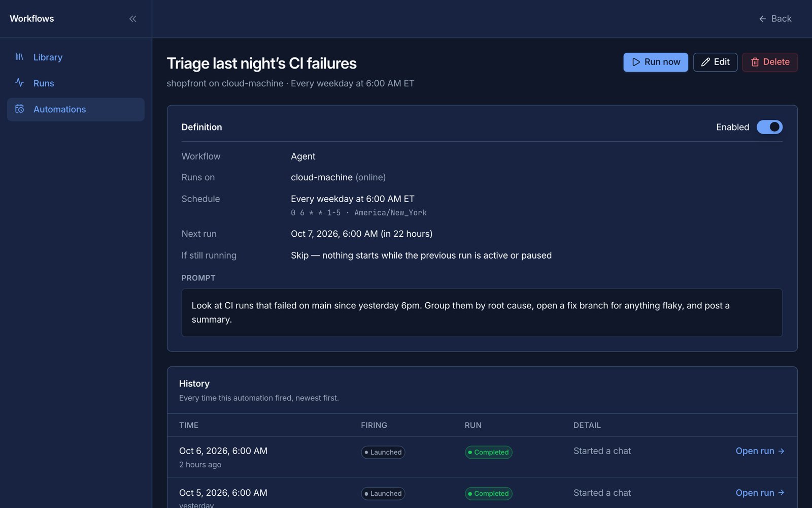Image resolution: width=812 pixels, height=508 pixels.
Task: Click the play triangle icon in Run now
Action: coord(636,62)
